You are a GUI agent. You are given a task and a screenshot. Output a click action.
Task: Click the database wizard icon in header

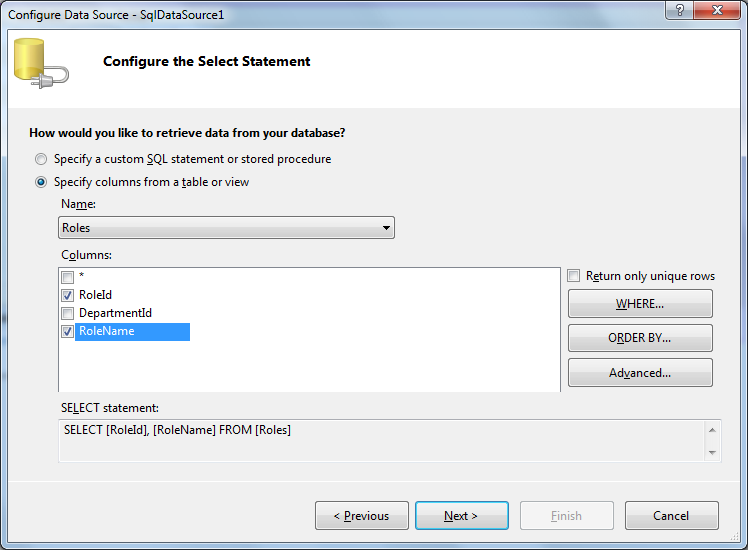[40, 62]
